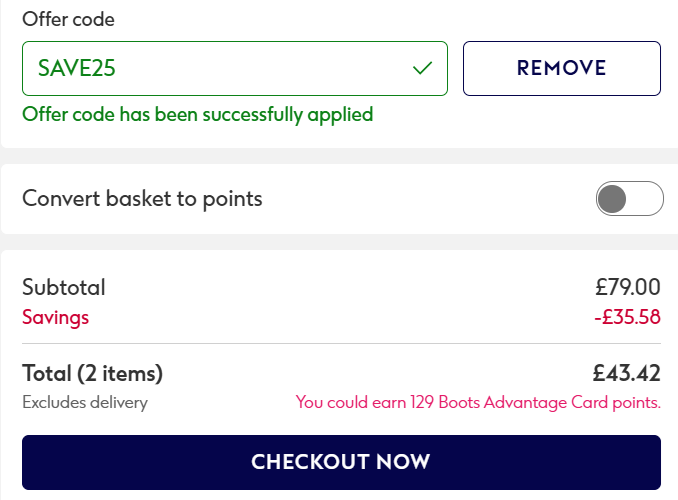
Task: Click the red Savings label
Action: point(55,318)
